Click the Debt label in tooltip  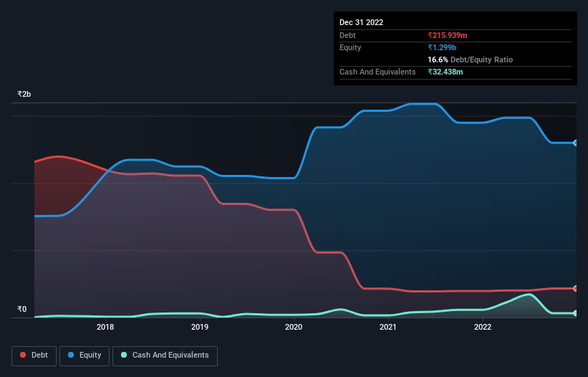coord(347,35)
